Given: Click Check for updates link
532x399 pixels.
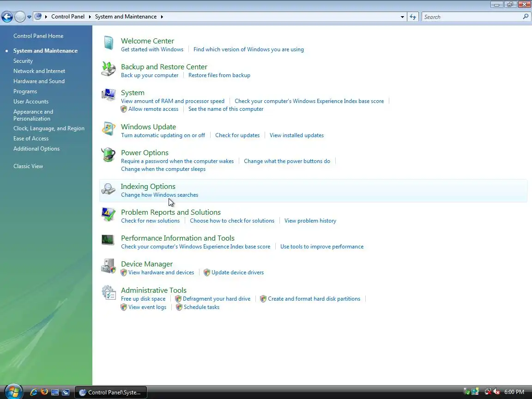Looking at the screenshot, I should point(237,135).
